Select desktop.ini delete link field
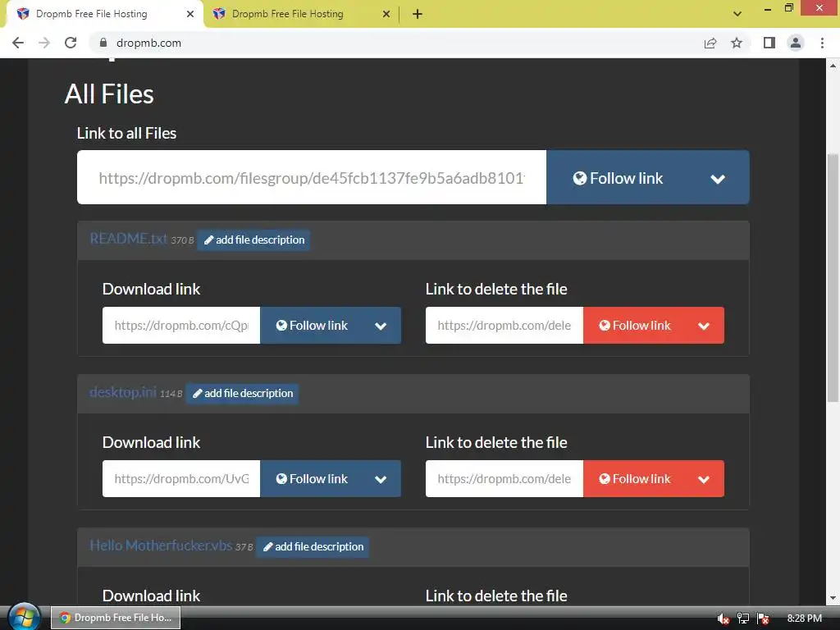Screen dimensions: 840x630 pos(504,478)
